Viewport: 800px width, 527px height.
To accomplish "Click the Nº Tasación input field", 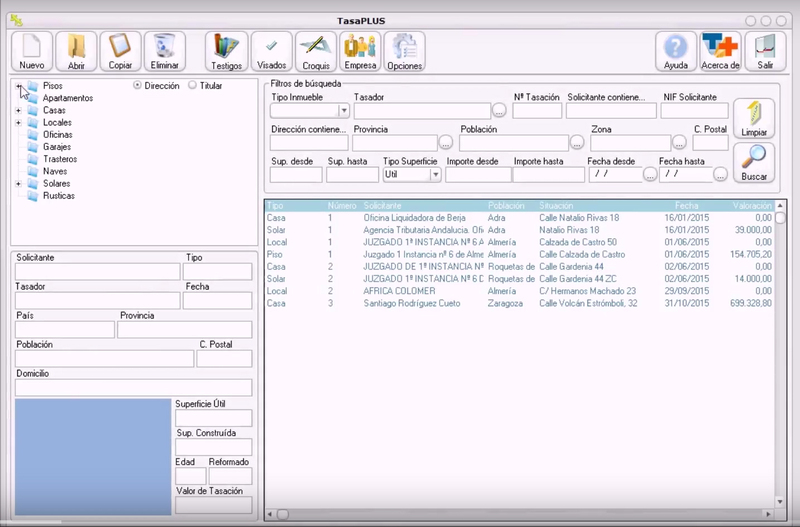I will [x=537, y=111].
